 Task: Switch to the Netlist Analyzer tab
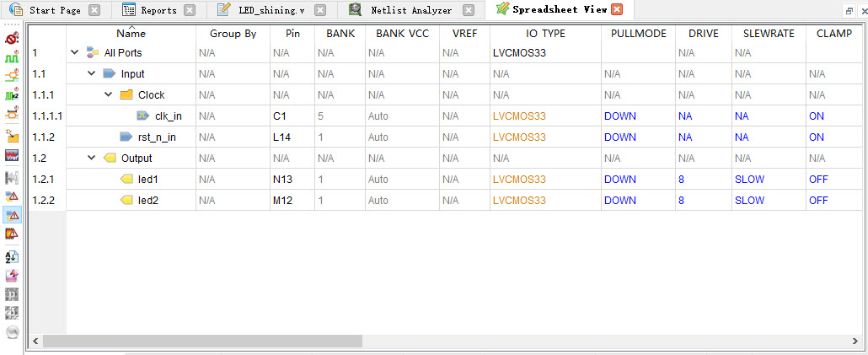tap(411, 10)
